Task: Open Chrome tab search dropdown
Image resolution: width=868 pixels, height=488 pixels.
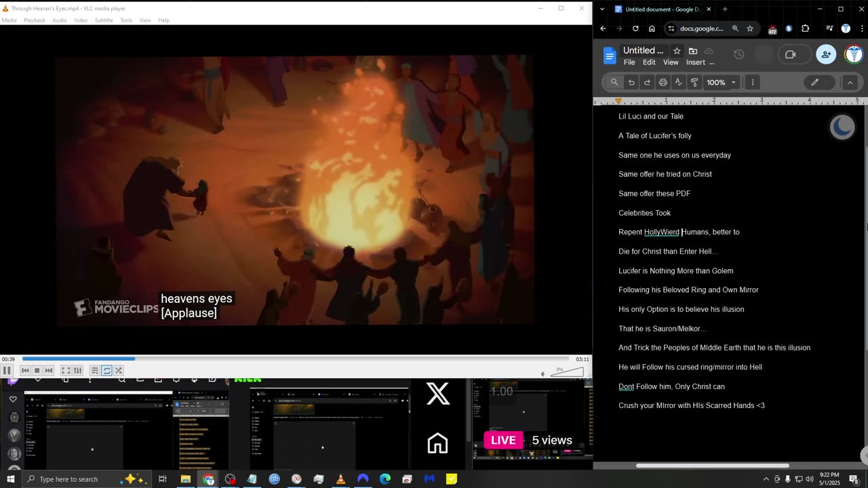Action: click(x=601, y=9)
